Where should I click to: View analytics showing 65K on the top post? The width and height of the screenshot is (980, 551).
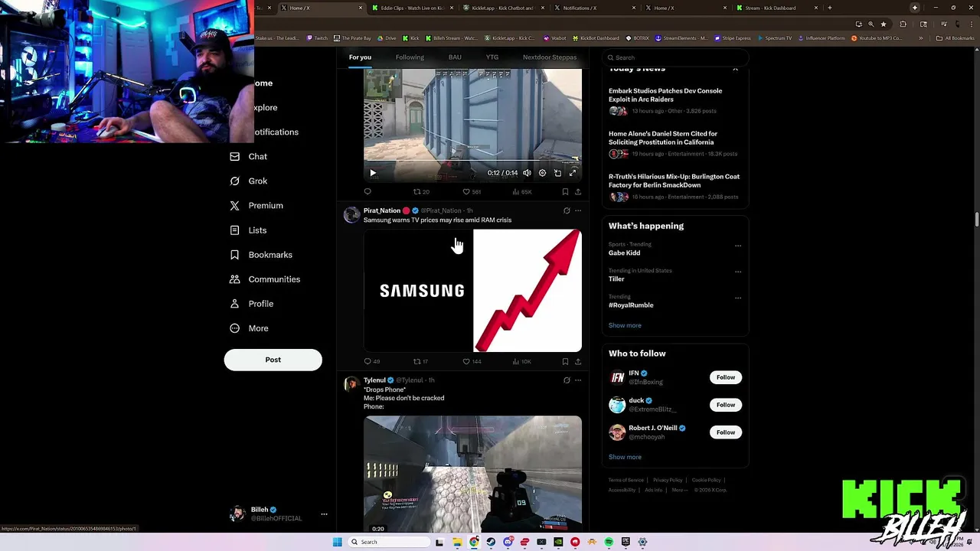click(521, 192)
